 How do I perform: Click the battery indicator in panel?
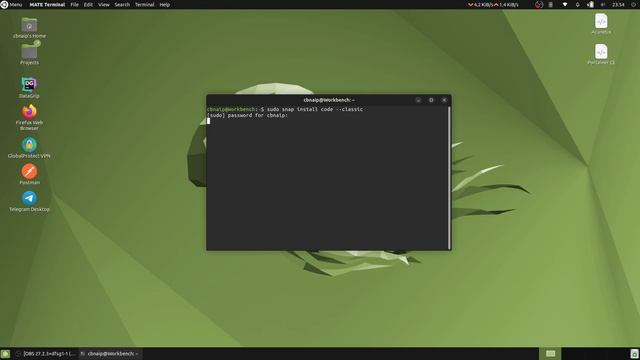coord(590,4)
